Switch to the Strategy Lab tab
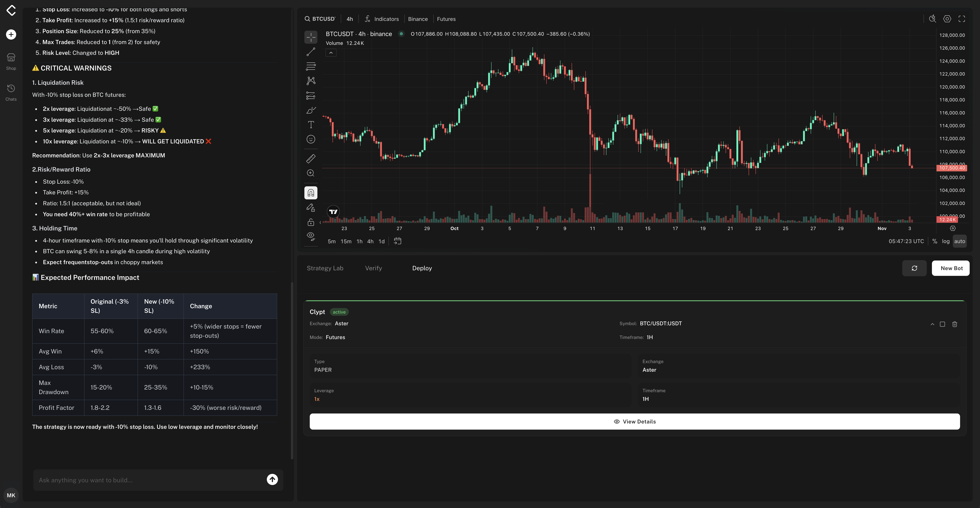 click(325, 268)
